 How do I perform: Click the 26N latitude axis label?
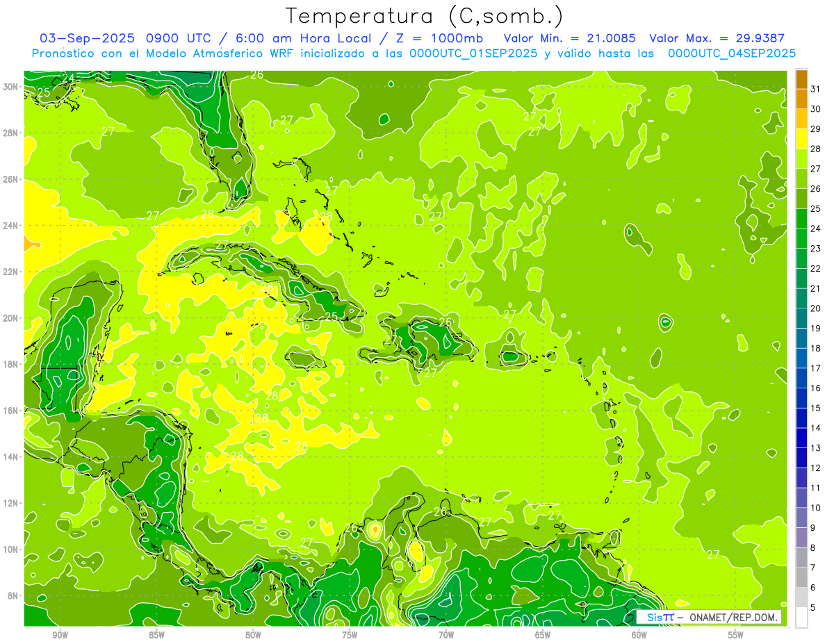point(10,179)
